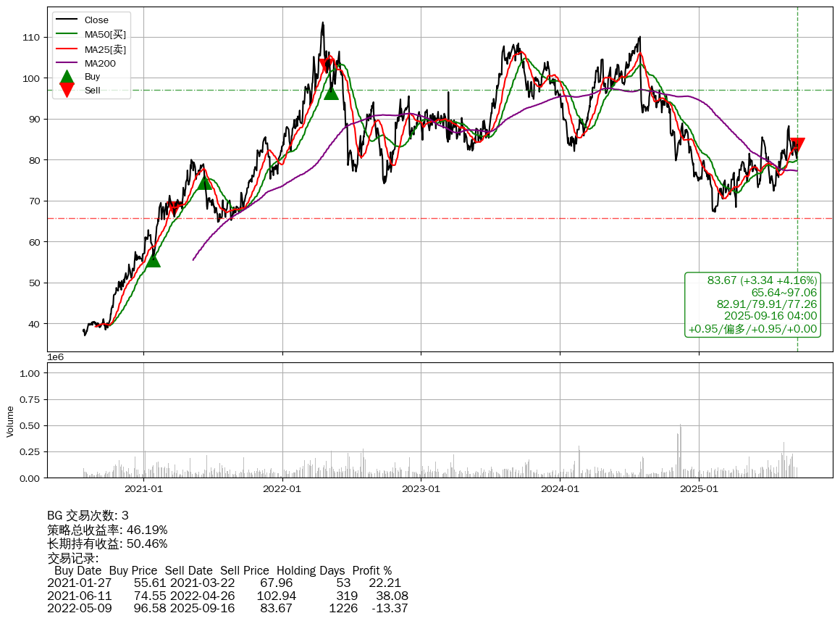Select the MA25[卖] legend entry
Screen dimensions: 840x621
pyautogui.click(x=105, y=49)
